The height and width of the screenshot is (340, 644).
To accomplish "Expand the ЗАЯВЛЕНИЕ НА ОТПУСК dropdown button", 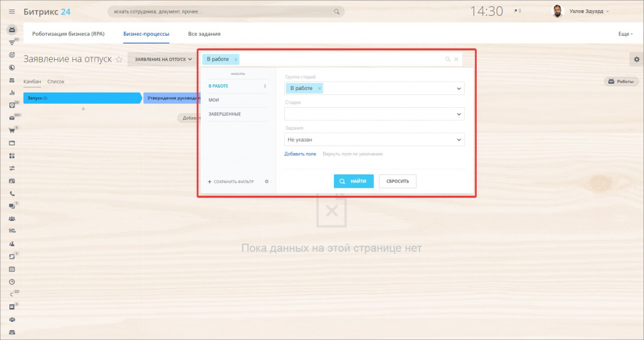I will [163, 59].
